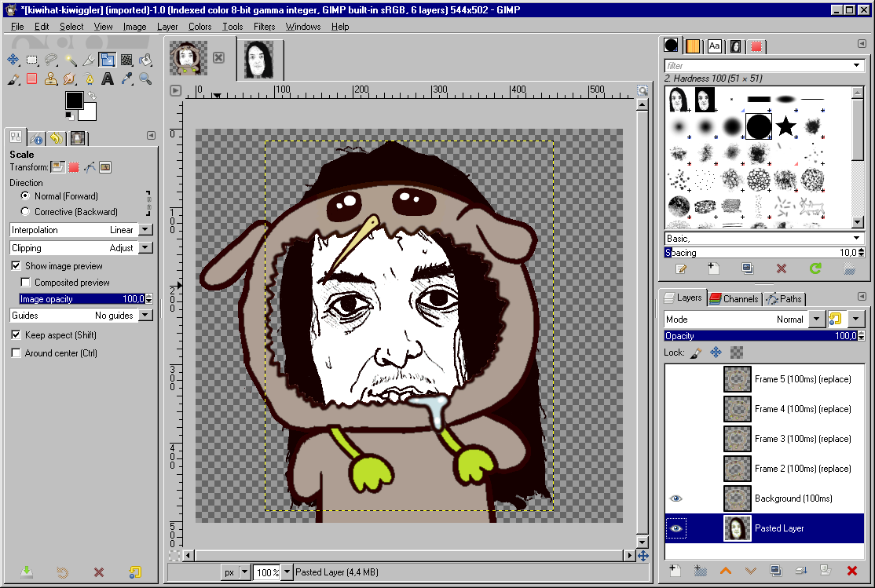Select the Color Picker eyedropper tool

[x=126, y=79]
